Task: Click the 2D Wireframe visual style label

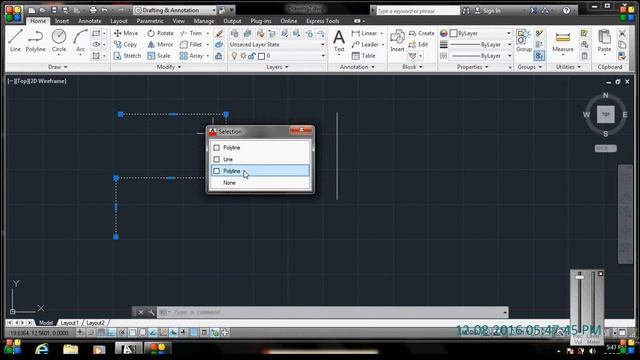Action: (x=48, y=81)
